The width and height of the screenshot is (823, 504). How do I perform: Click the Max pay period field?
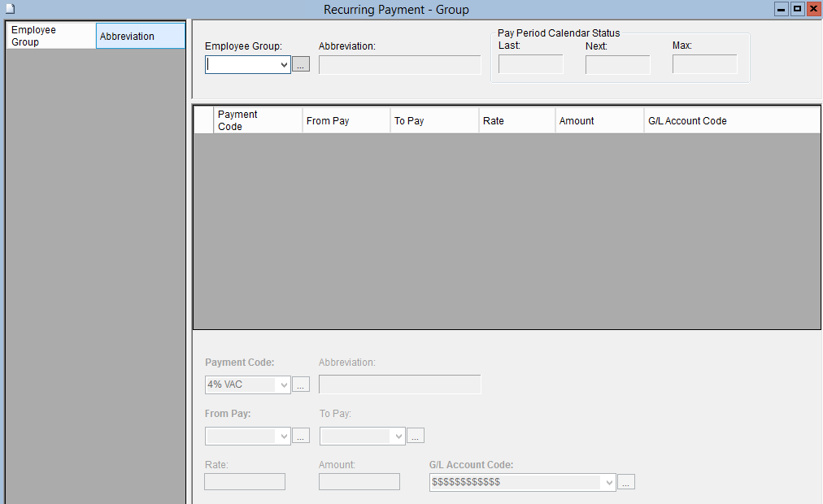click(704, 63)
